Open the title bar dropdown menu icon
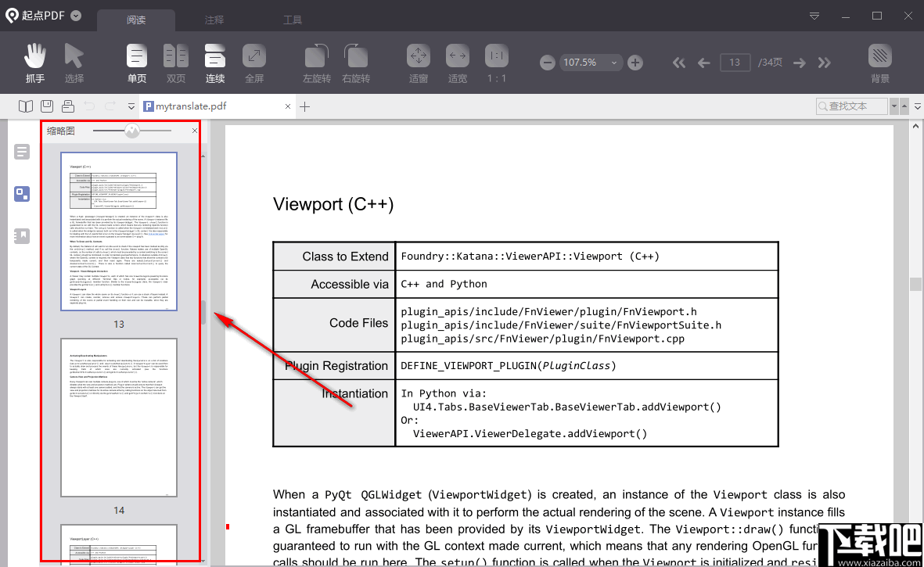The width and height of the screenshot is (924, 567). pos(814,16)
